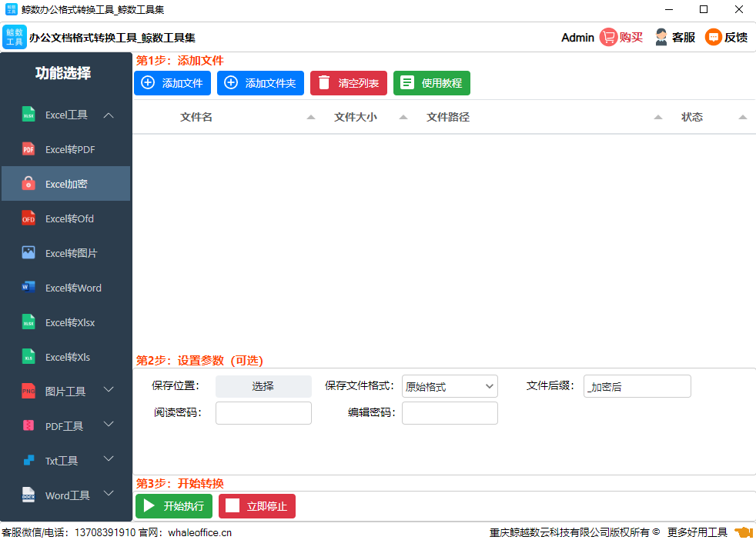The image size is (756, 540).
Task: Click the Excel转图片 picture icon
Action: (x=28, y=252)
